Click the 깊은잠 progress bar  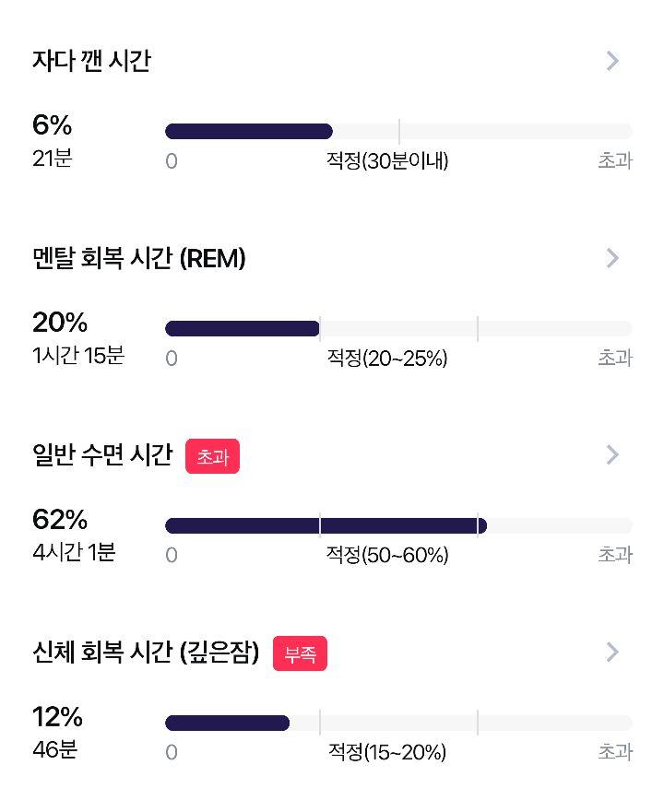click(398, 723)
